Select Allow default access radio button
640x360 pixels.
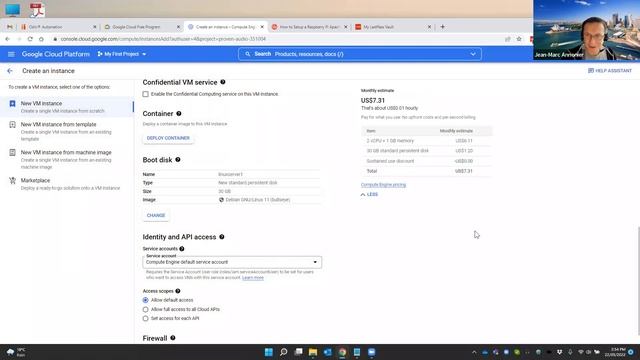pos(145,300)
